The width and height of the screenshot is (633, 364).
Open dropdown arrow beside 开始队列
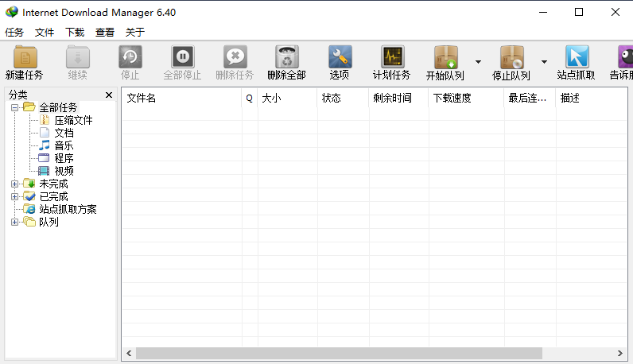click(x=479, y=62)
